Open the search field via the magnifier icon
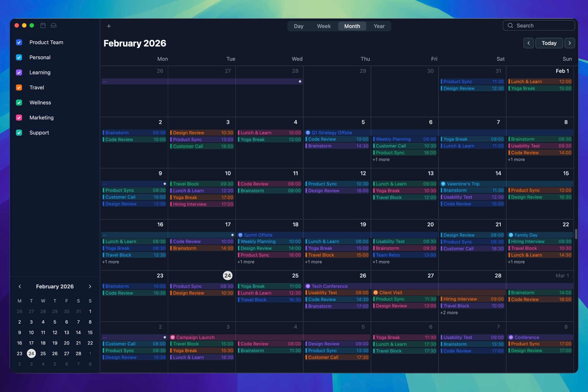This screenshot has height=392, width=588. pos(510,25)
